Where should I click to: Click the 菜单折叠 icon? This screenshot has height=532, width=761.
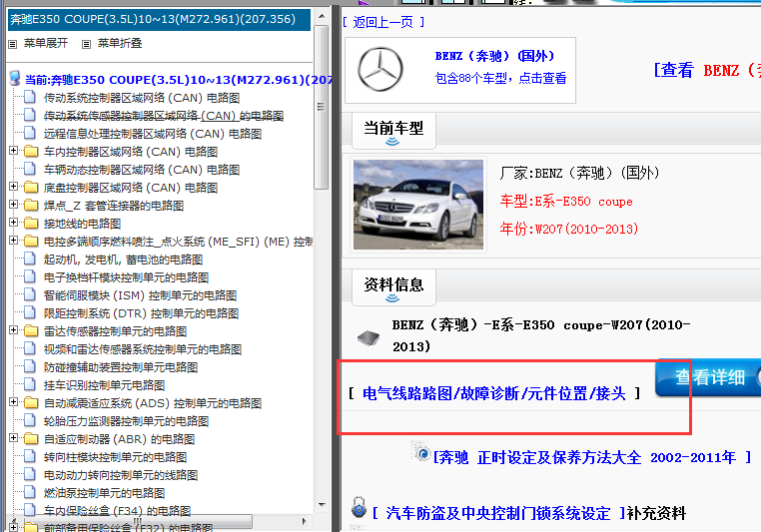point(87,44)
